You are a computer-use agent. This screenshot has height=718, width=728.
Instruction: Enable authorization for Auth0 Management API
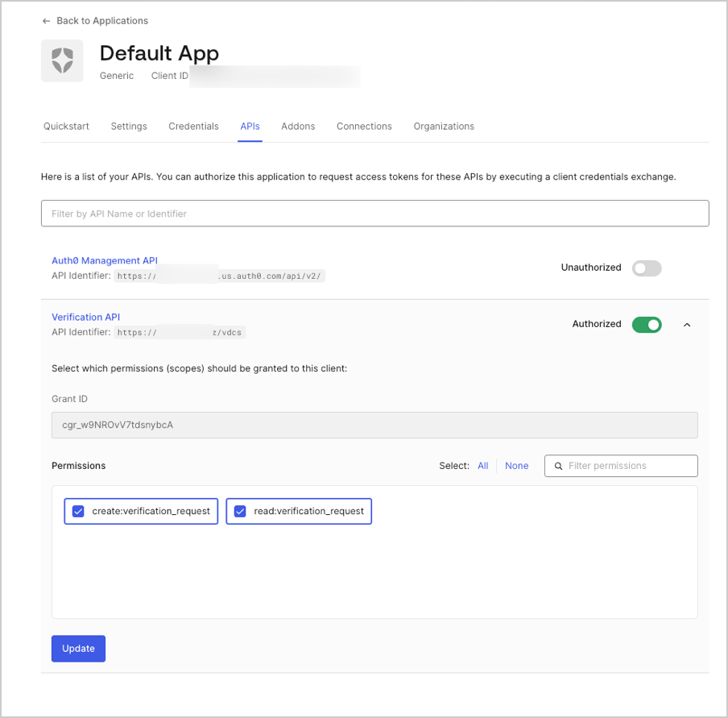647,268
